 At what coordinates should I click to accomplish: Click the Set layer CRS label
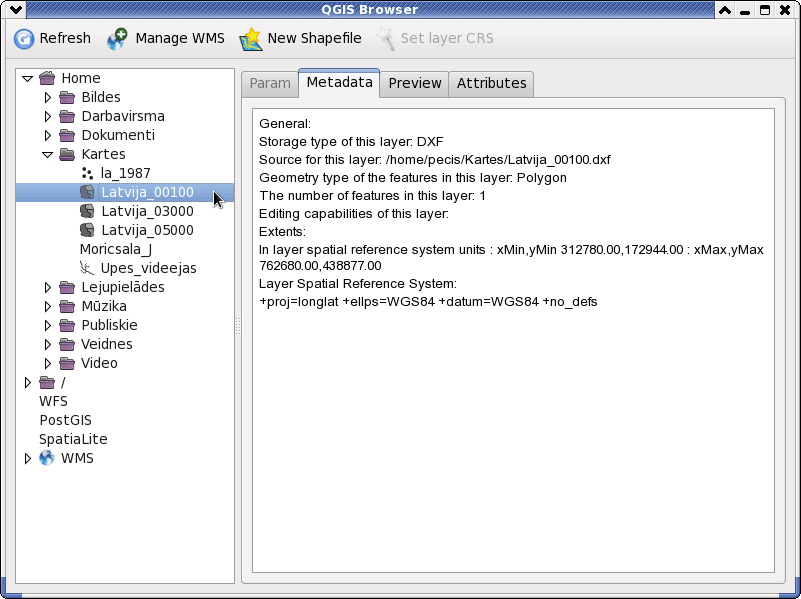(447, 38)
